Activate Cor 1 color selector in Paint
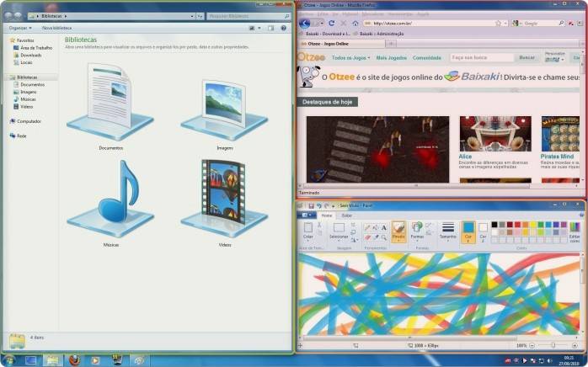Viewport: 588px width, 367px height. 468,231
